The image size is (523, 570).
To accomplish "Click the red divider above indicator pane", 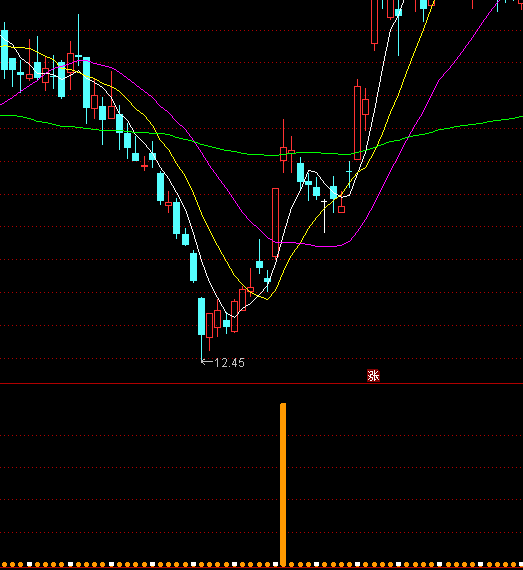I will pos(261,383).
